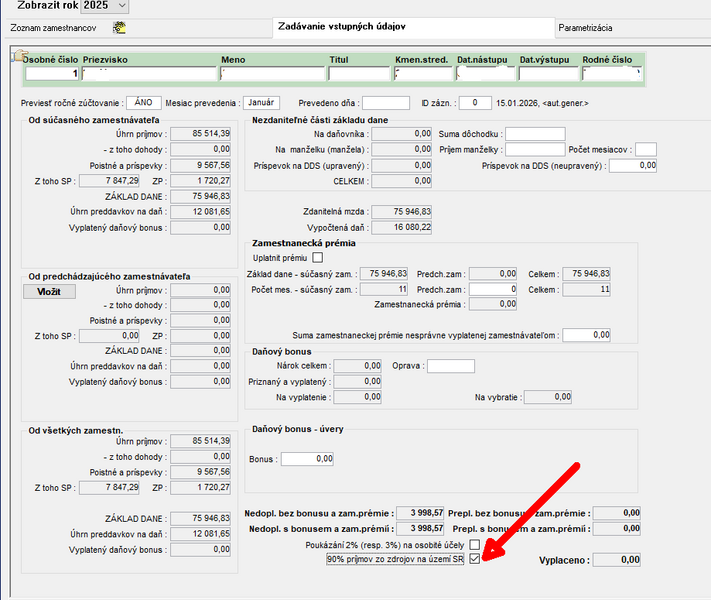
Task: Click Na daňovníka value field
Action: [x=401, y=134]
